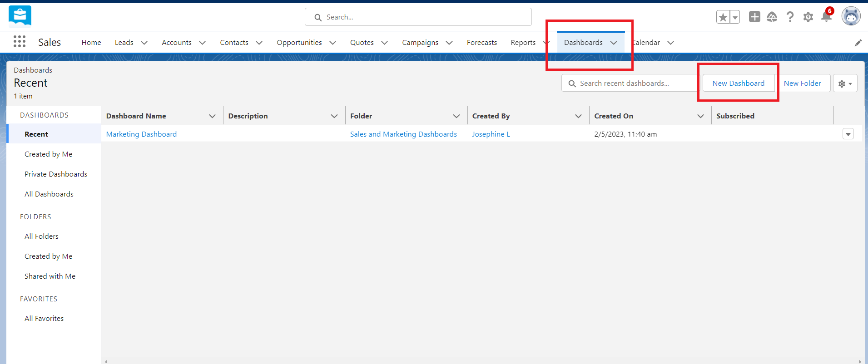Image resolution: width=868 pixels, height=364 pixels.
Task: Open the Marketing Dashboard link
Action: tap(141, 134)
